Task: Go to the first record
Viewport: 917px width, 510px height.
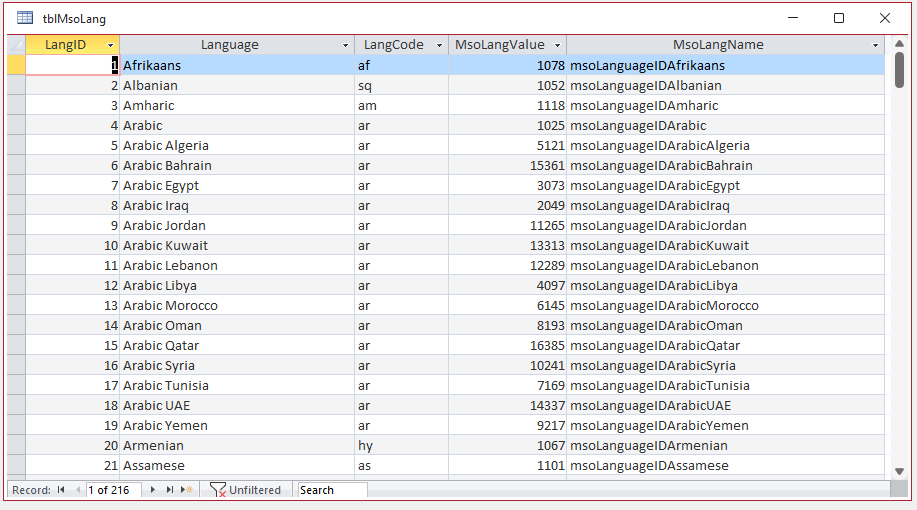Action: [x=61, y=490]
